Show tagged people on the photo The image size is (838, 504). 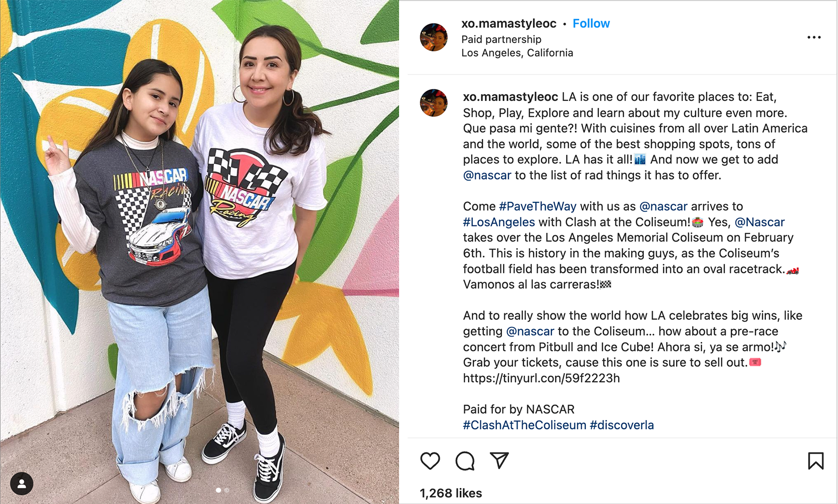22,484
